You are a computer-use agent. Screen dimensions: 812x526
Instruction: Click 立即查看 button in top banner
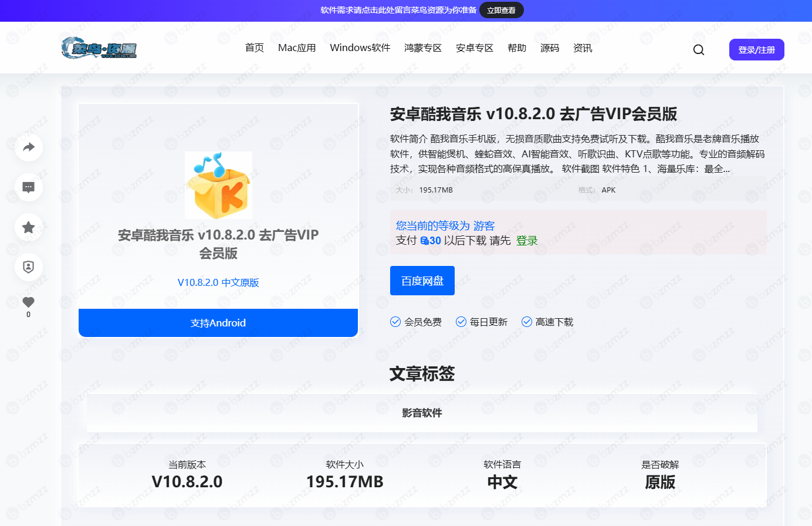(502, 10)
